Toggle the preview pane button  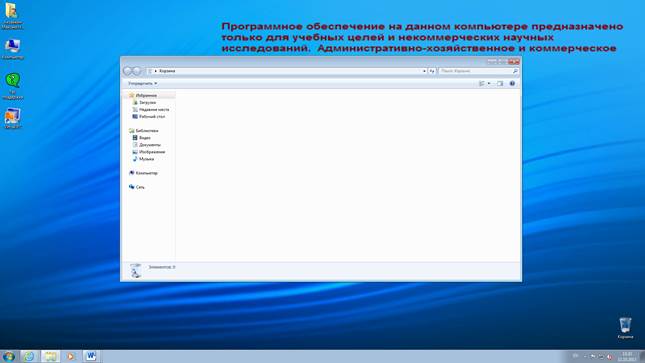(x=500, y=84)
